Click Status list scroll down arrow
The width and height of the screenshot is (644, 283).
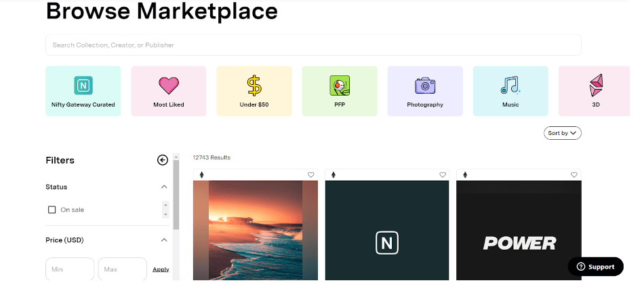(166, 214)
